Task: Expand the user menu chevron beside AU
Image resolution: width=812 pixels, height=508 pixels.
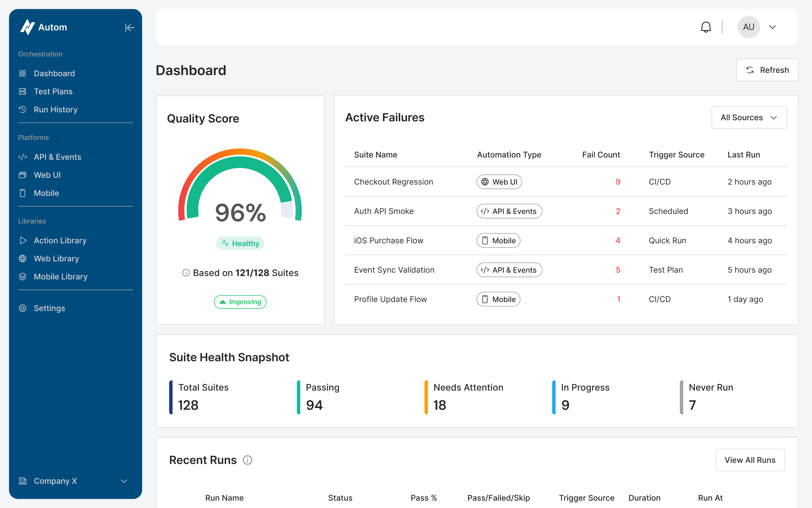Action: [773, 27]
